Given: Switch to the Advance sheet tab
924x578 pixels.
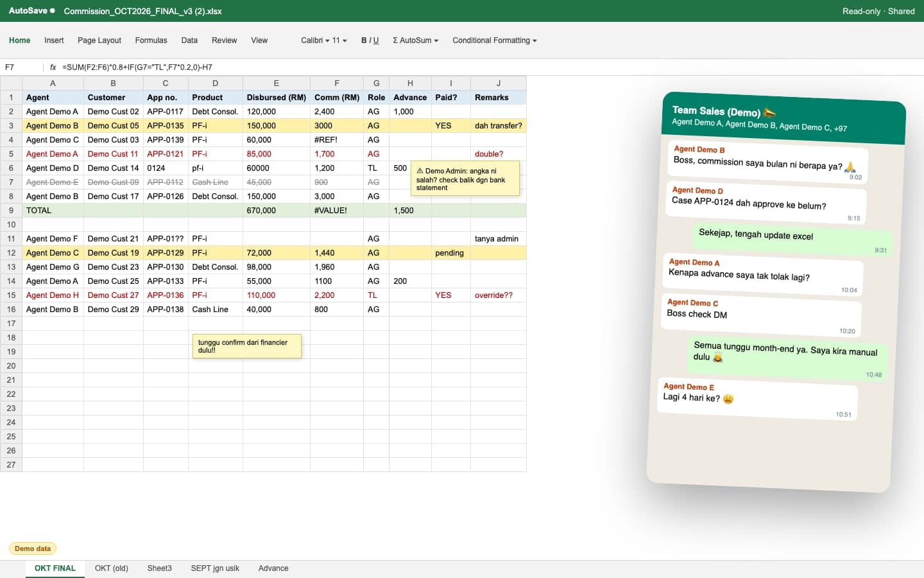Looking at the screenshot, I should click(x=273, y=568).
